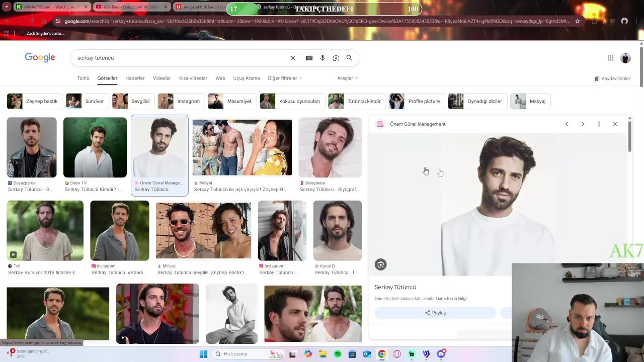Open File Explorer from the taskbar
This screenshot has width=644, height=362.
click(323, 354)
